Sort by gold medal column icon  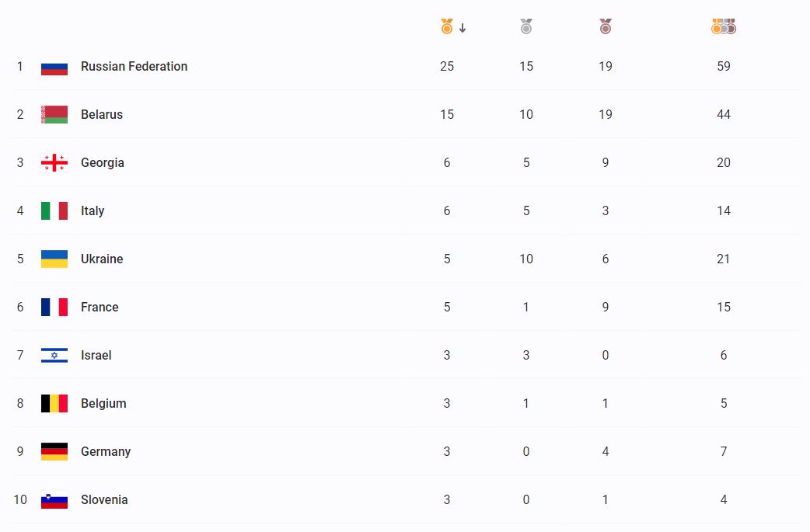[446, 27]
